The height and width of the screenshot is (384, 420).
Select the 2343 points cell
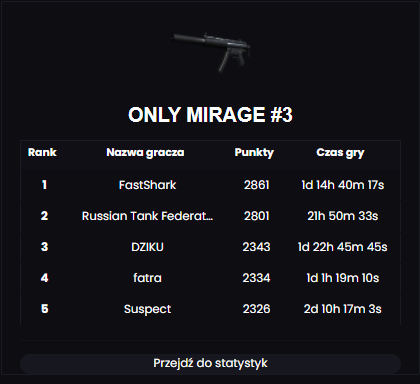(256, 247)
